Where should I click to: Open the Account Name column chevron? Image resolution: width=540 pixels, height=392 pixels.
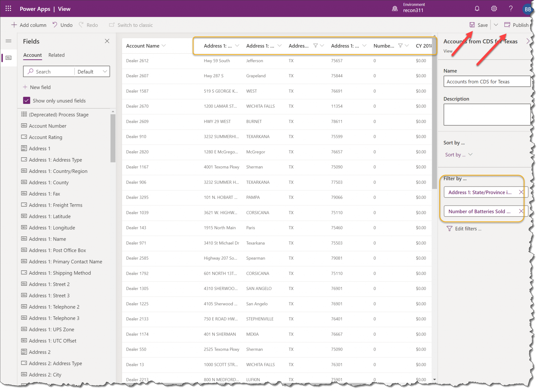click(164, 45)
